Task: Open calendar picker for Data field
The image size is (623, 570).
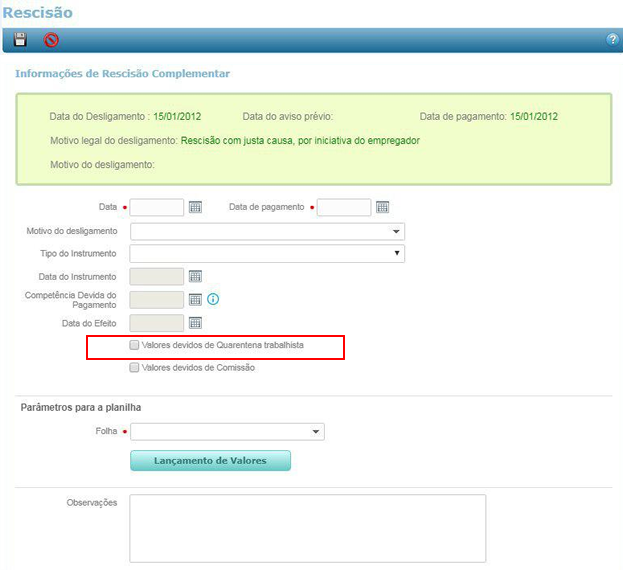Action: coord(196,207)
